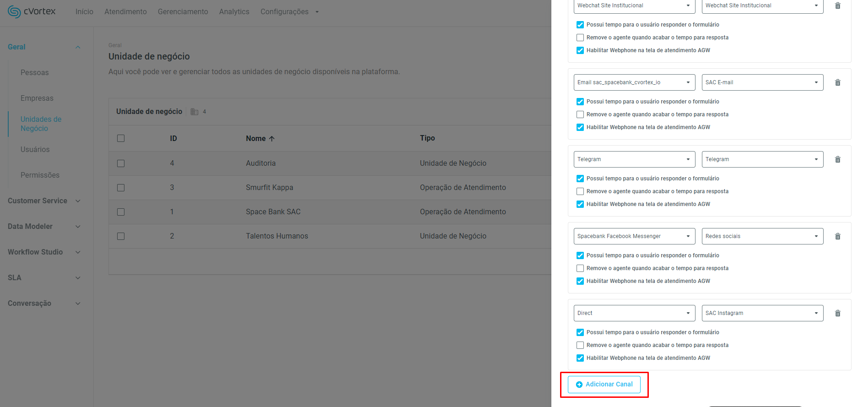Screen dimensions: 868x407
Task: Open the Email sac_spacebank_cvortex_io dropdown
Action: [x=634, y=82]
